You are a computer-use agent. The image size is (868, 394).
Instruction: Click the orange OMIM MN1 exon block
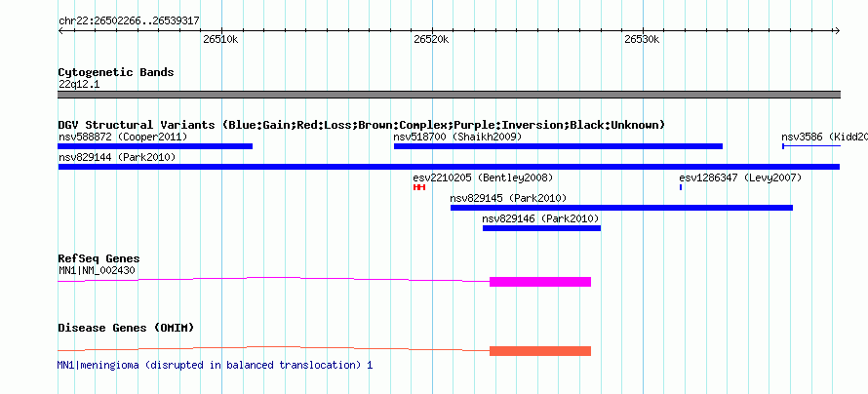coord(540,351)
